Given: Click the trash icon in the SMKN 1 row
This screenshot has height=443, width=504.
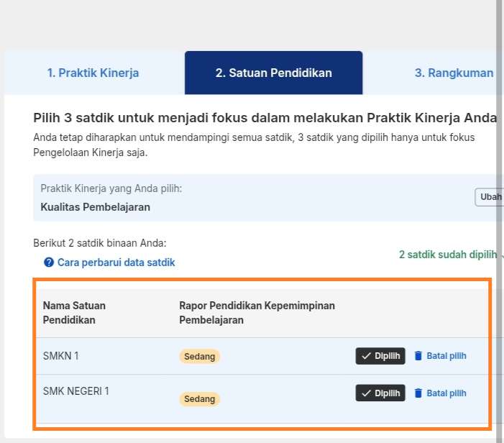Looking at the screenshot, I should pyautogui.click(x=418, y=355).
